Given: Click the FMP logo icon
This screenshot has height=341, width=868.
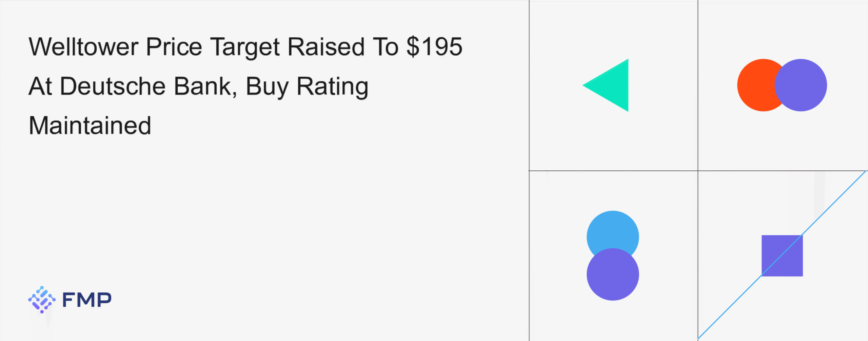Looking at the screenshot, I should click(42, 299).
